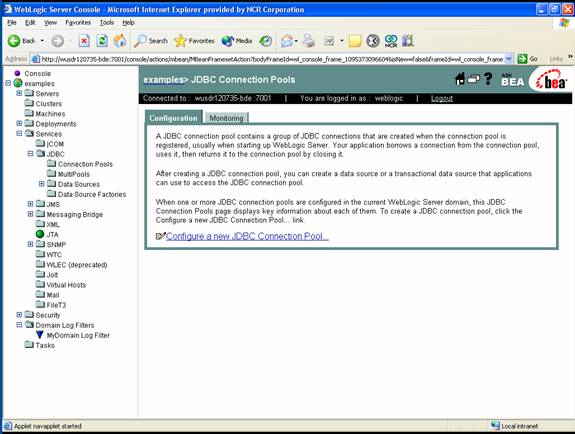The height and width of the screenshot is (434, 575).
Task: Click the examples breadcrumb link
Action: point(163,80)
